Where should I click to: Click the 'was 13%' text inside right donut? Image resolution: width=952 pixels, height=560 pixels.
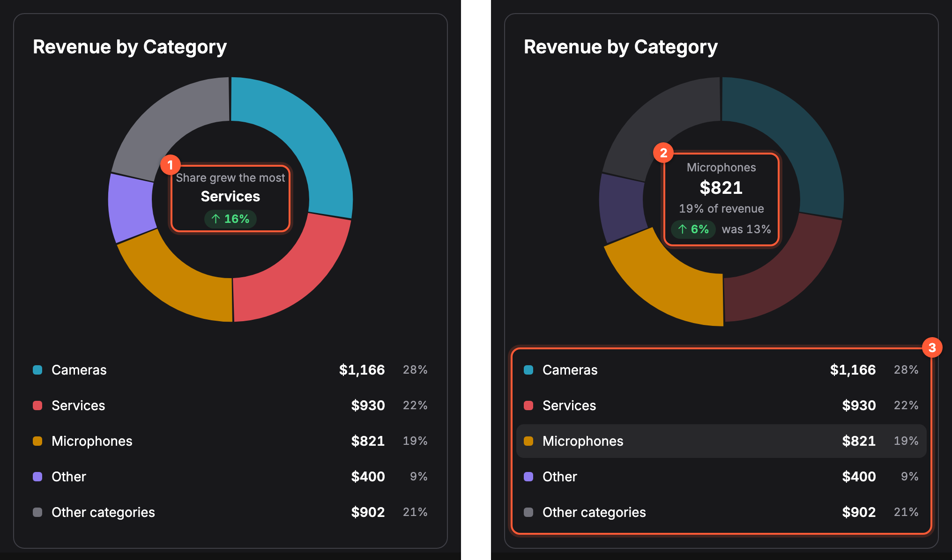tap(746, 229)
